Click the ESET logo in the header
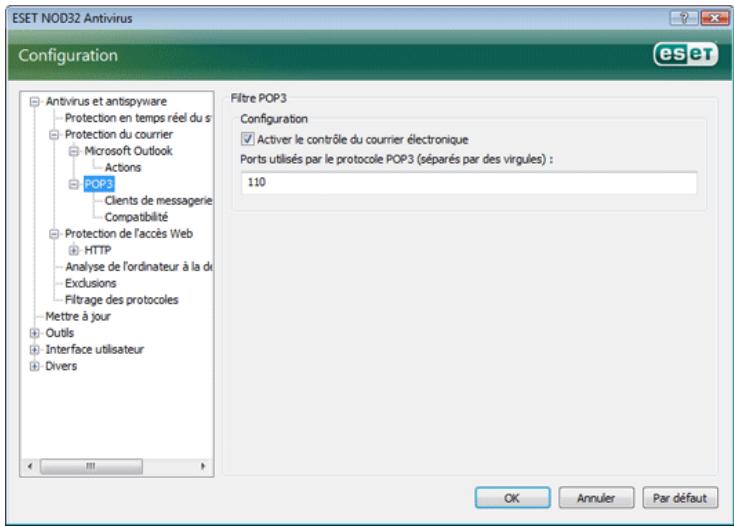The image size is (734, 526). point(686,54)
